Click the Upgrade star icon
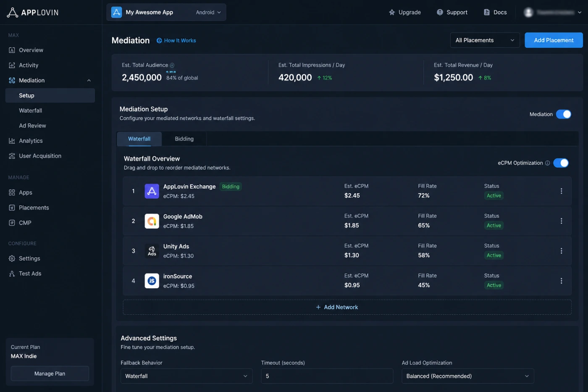The height and width of the screenshot is (392, 588). [x=392, y=12]
